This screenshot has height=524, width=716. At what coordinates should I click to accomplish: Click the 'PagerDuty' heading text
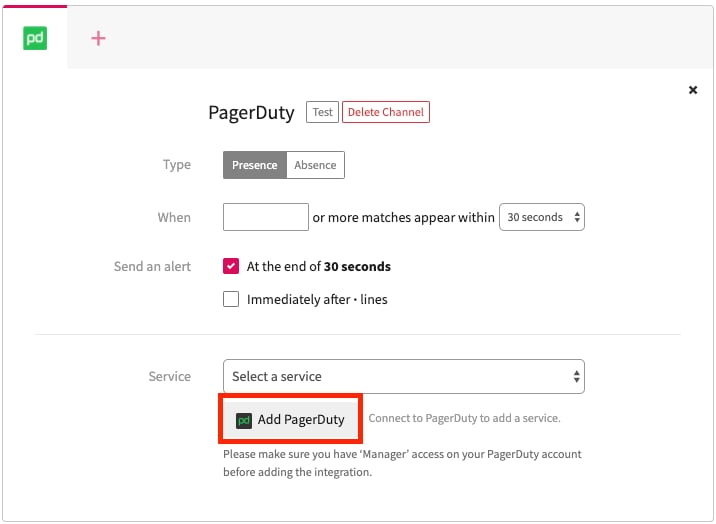251,113
